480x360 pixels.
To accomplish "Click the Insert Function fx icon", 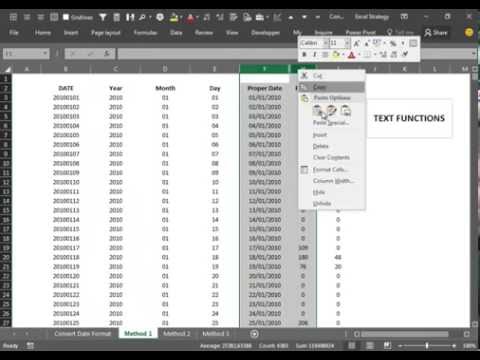I will (107, 53).
